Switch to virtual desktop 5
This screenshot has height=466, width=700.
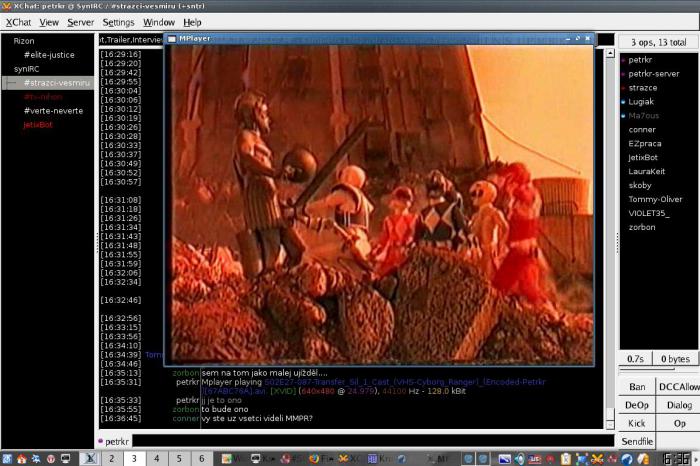tap(179, 458)
